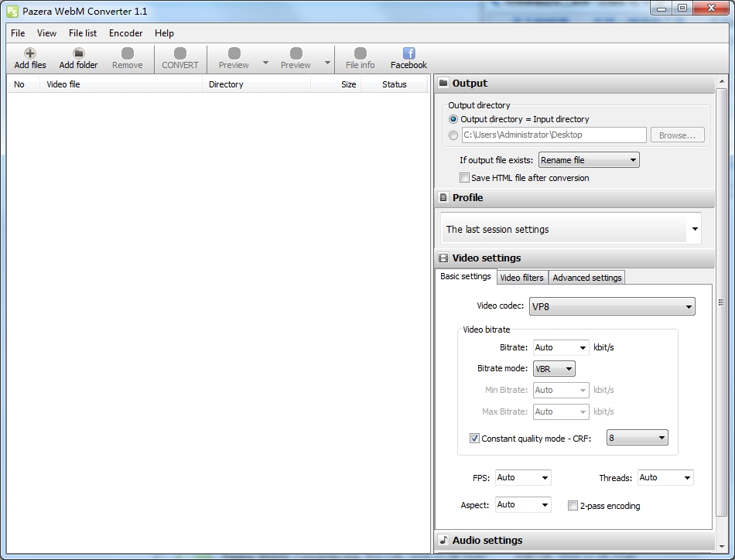Viewport: 735px width, 560px height.
Task: Click the right panel vertical scrollbar
Action: pyautogui.click(x=721, y=302)
